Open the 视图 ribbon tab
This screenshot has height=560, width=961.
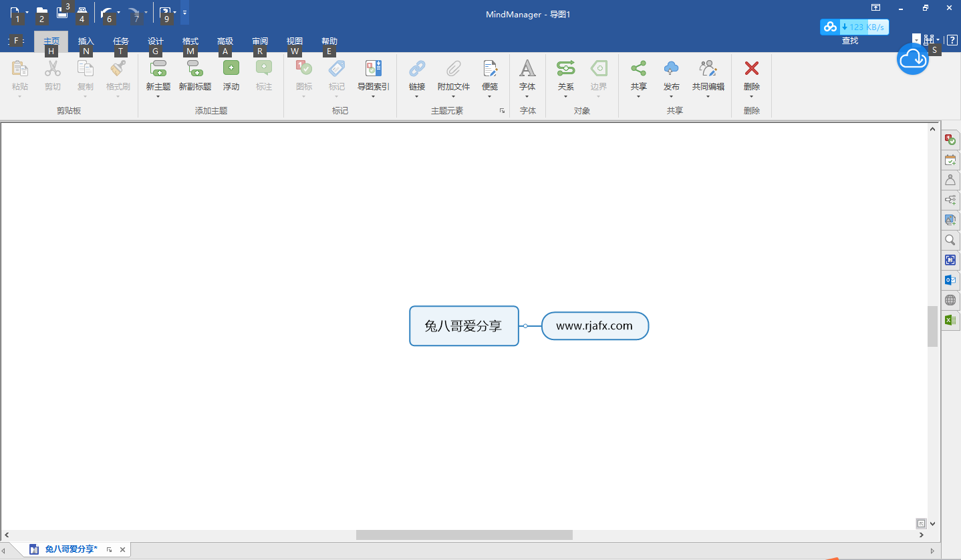pyautogui.click(x=294, y=41)
